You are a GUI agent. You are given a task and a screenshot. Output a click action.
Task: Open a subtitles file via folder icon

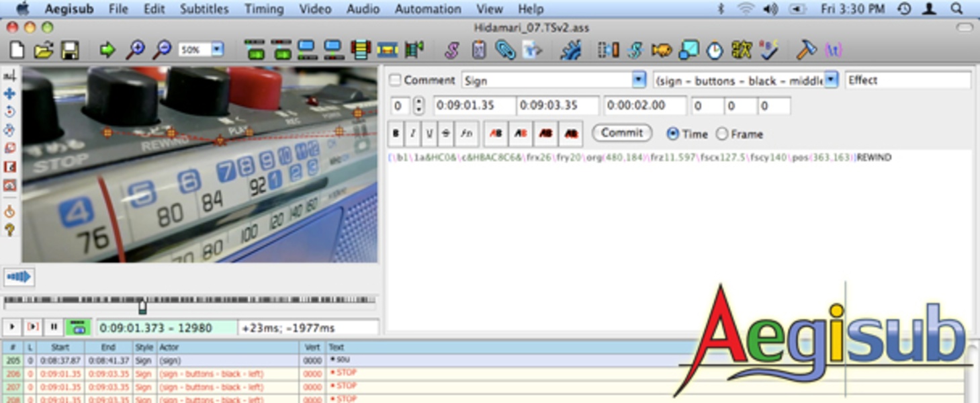tap(44, 50)
